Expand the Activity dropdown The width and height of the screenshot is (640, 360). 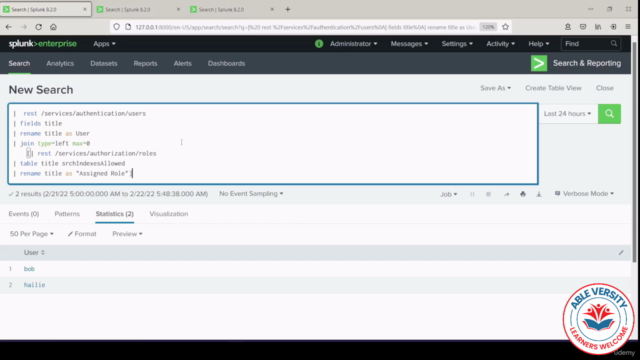(x=500, y=44)
